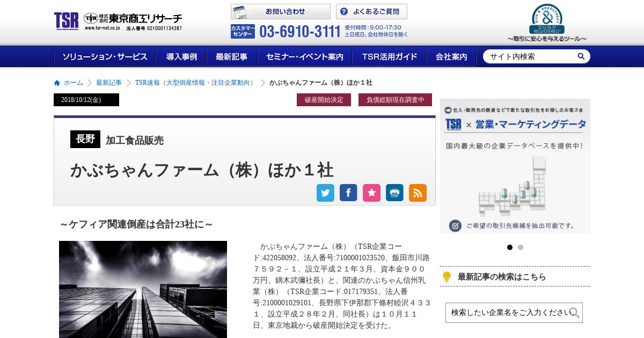644x338 pixels.
Task: Share article on Twitter
Action: click(x=325, y=193)
